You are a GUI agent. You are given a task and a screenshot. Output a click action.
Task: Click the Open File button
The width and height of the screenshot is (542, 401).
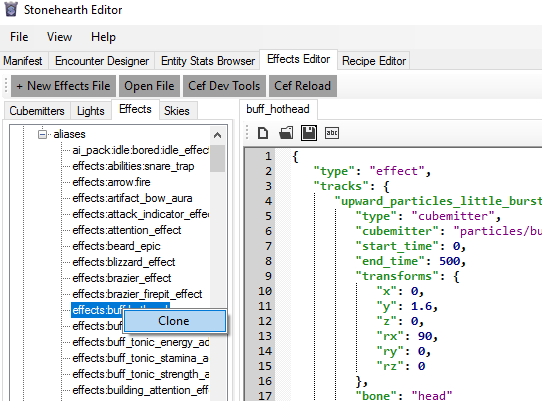pyautogui.click(x=149, y=86)
